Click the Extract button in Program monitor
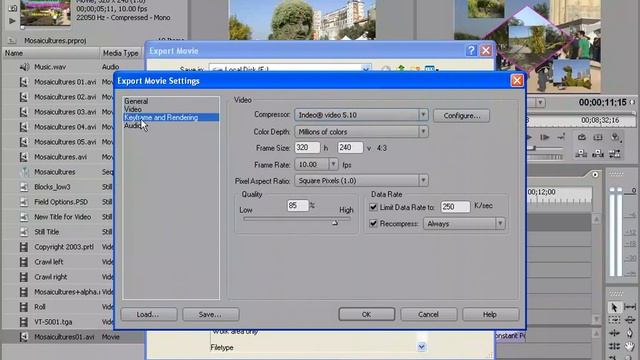This screenshot has height=360, width=640. pos(598,154)
